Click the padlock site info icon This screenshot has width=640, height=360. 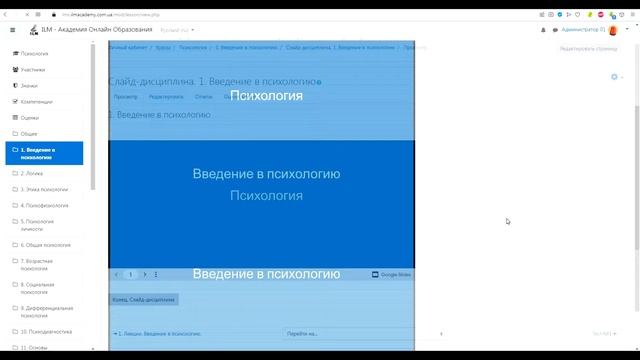pyautogui.click(x=53, y=15)
